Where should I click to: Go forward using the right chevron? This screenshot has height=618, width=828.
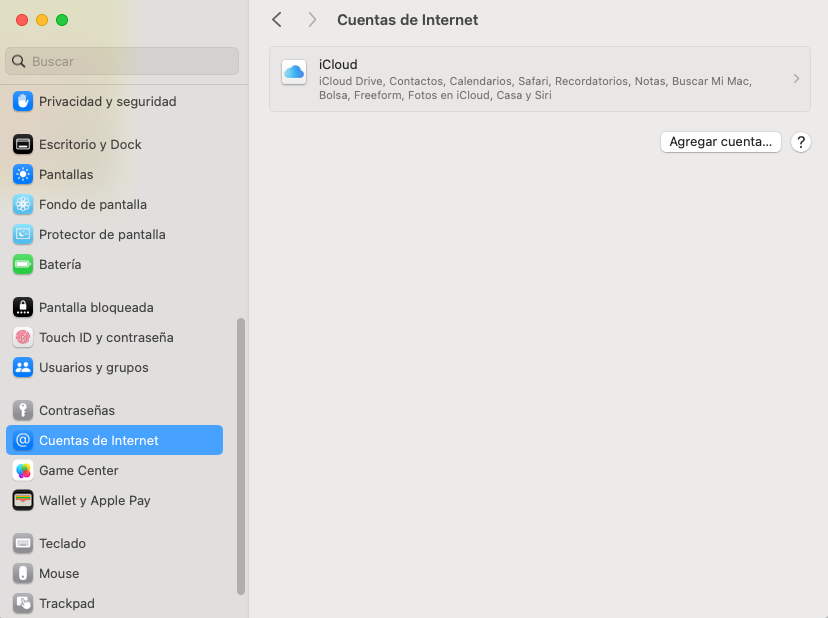tap(312, 20)
